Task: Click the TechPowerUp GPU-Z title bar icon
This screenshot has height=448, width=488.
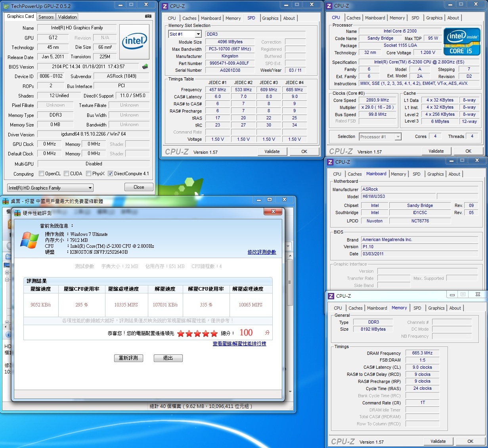Action: (x=6, y=6)
